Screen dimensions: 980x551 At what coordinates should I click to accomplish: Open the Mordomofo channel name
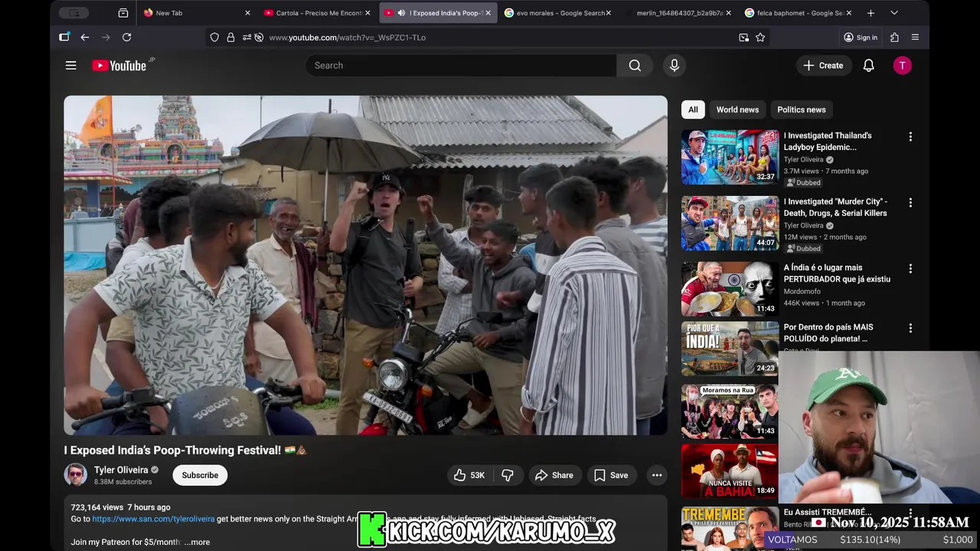tap(802, 292)
